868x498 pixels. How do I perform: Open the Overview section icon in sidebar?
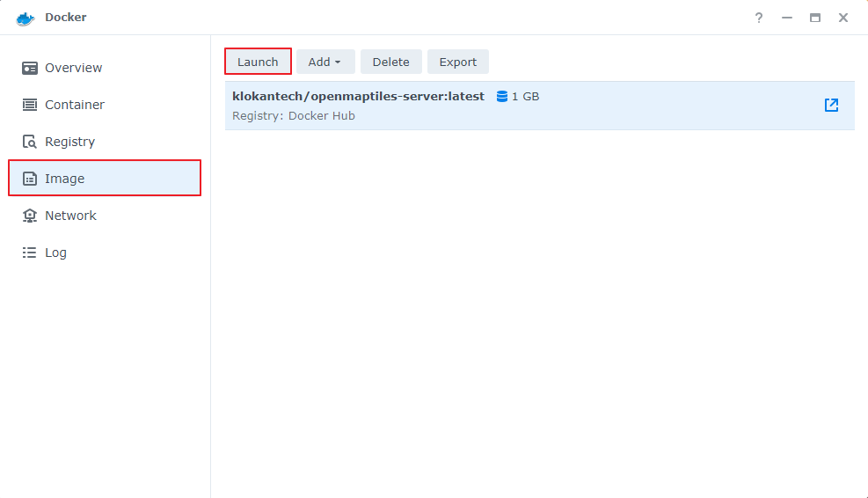click(30, 68)
